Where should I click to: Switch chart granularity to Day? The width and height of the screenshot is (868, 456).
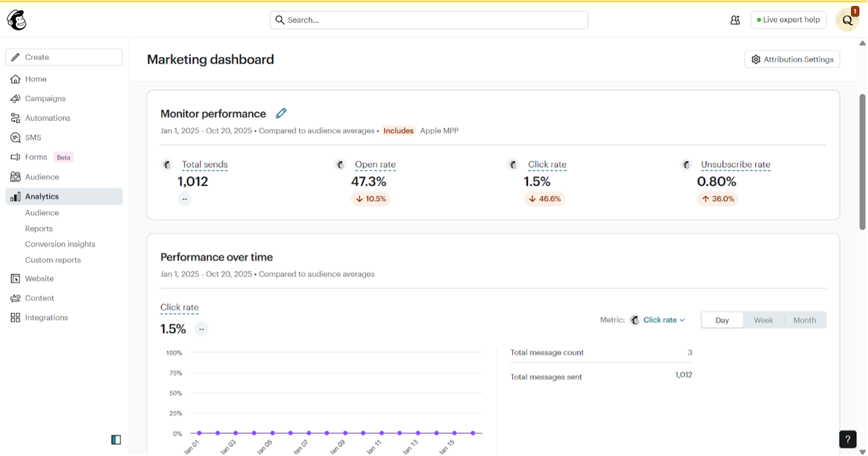(x=722, y=320)
